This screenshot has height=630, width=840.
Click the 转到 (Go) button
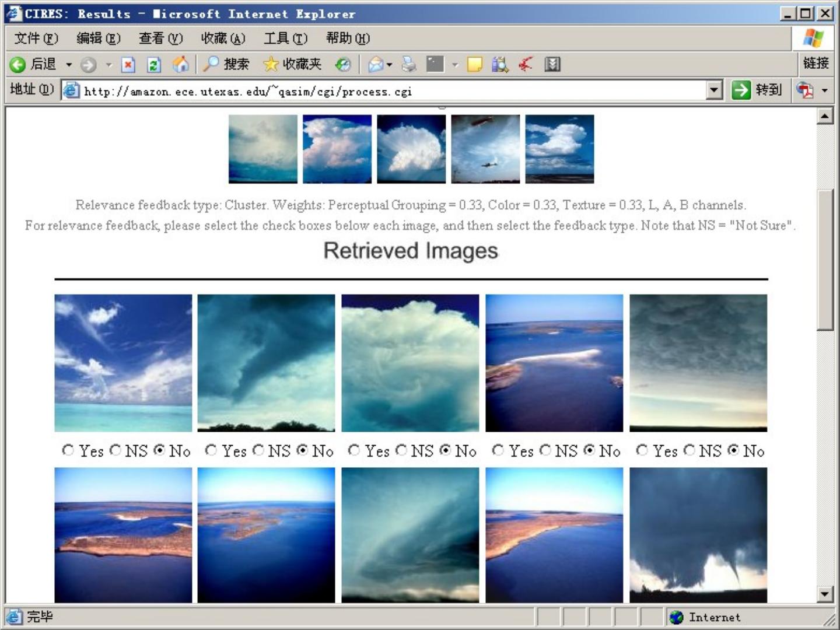(757, 90)
